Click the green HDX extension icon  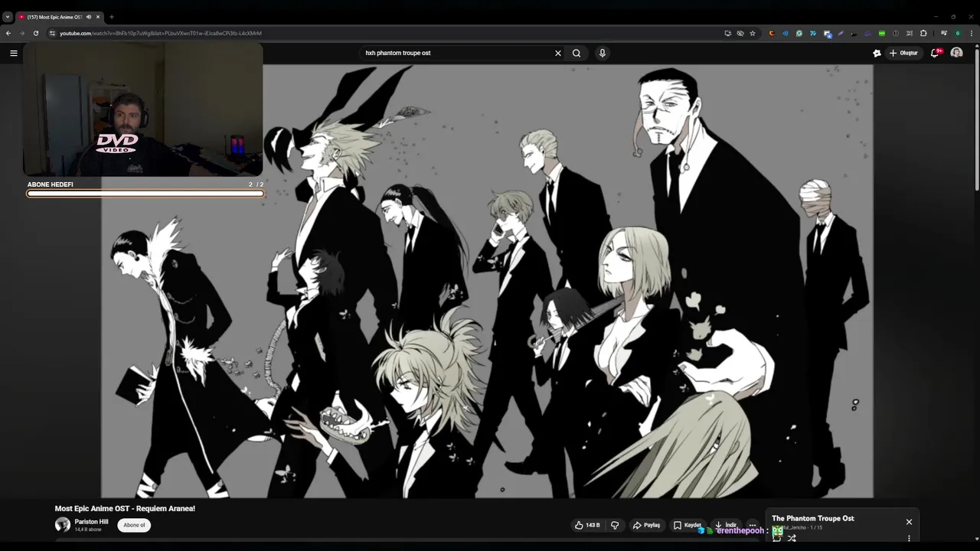point(882,33)
